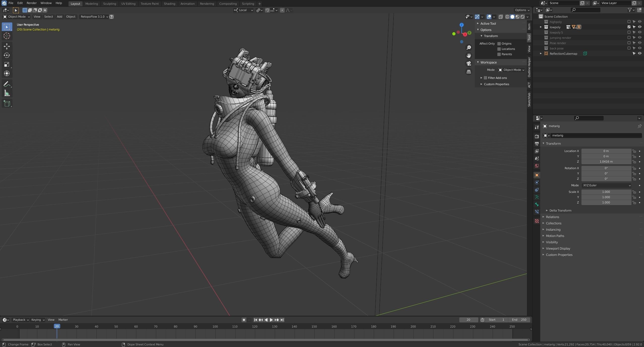This screenshot has width=644, height=347.
Task: Toggle jumping render collection eye icon
Action: coord(639,38)
